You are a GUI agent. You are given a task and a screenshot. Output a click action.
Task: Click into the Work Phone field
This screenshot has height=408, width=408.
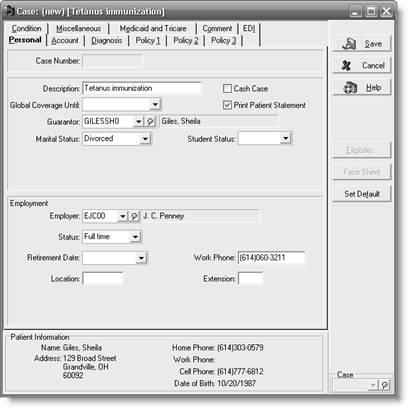(271, 258)
